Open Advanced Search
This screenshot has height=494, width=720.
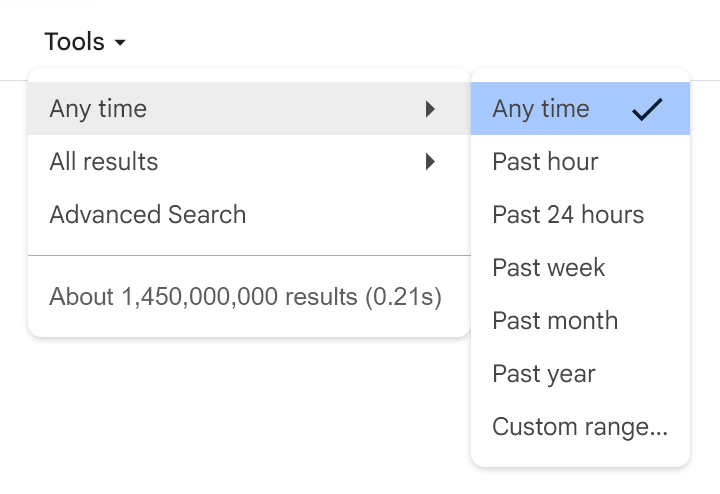[x=148, y=215]
